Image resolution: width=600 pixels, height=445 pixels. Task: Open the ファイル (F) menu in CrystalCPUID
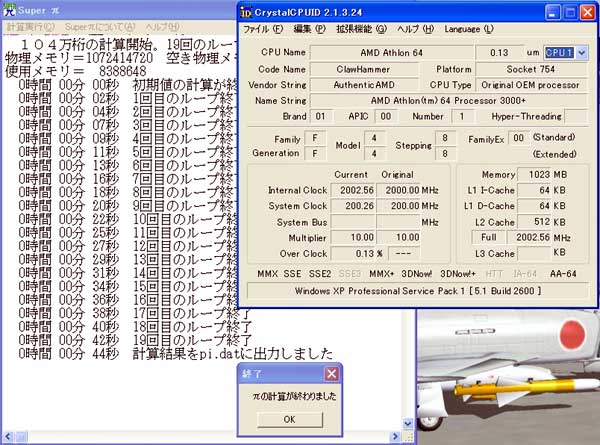[263, 29]
